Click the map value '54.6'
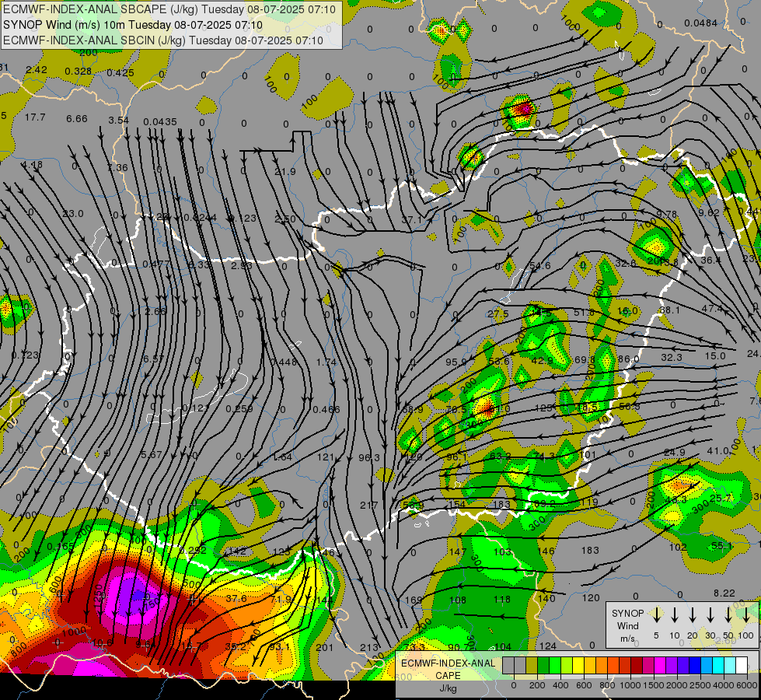761x700 pixels. [540, 266]
